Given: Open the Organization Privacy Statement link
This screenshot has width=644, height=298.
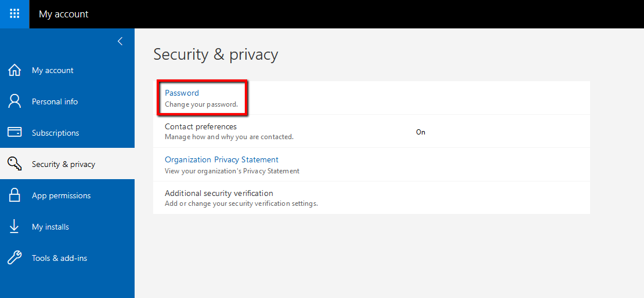Looking at the screenshot, I should 222,159.
